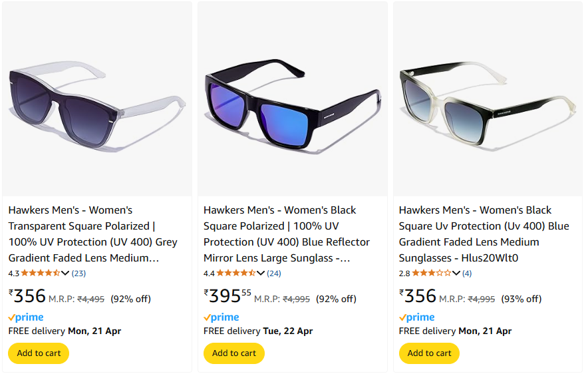Open the blue mirrored lens sunglasses image
Image resolution: width=588 pixels, height=374 pixels.
click(x=293, y=99)
